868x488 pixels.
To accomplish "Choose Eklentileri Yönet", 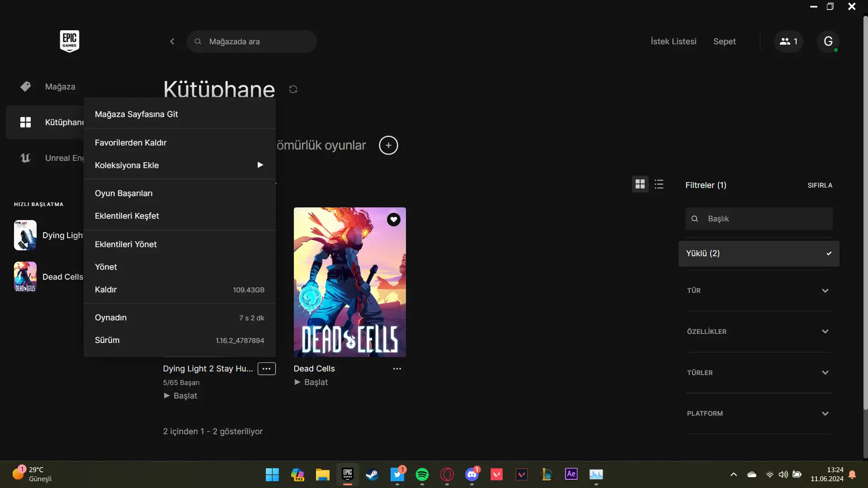I will point(179,244).
